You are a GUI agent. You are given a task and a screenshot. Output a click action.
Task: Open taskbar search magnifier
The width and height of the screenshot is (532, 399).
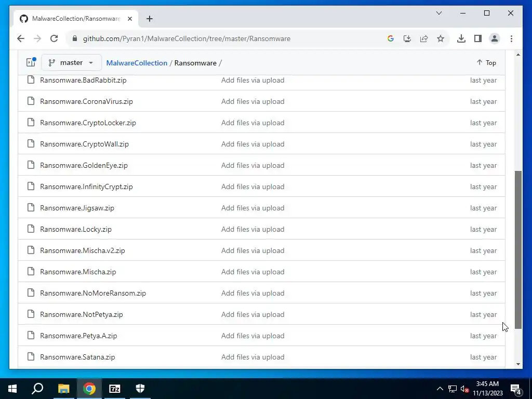[x=37, y=389]
